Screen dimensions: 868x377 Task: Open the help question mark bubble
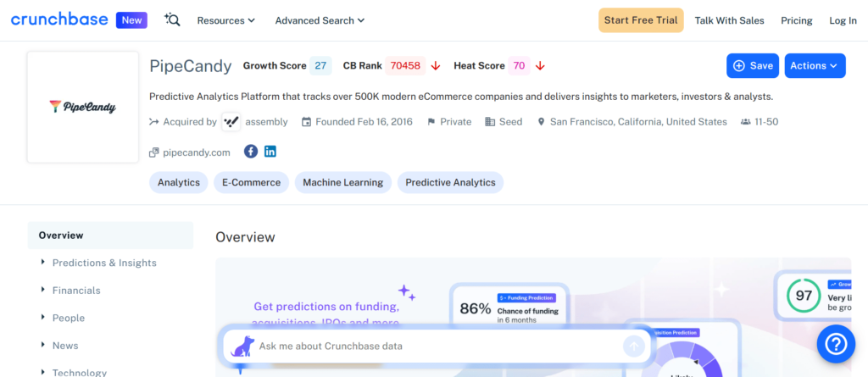click(835, 344)
